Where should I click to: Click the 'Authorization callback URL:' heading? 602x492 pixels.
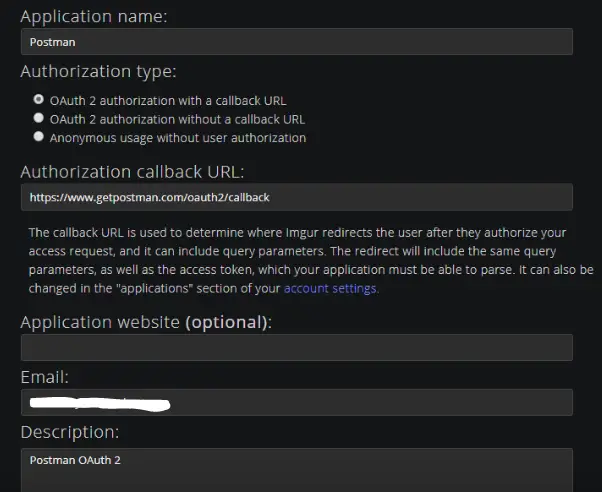point(132,172)
